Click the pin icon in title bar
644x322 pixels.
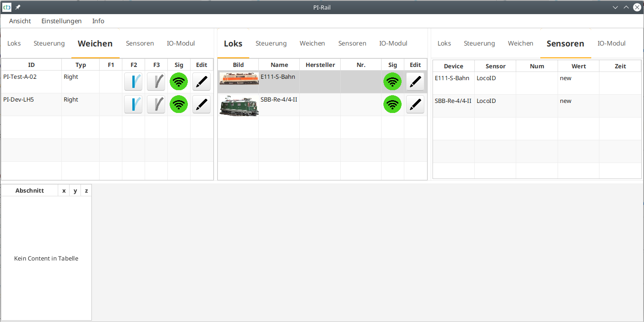point(18,7)
